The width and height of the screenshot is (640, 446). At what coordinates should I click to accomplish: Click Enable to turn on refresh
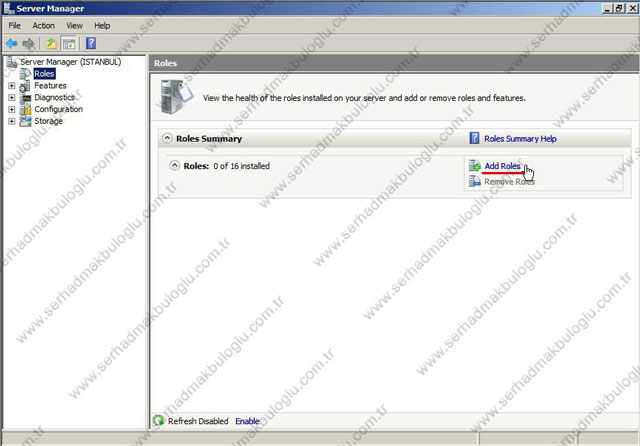click(x=247, y=421)
